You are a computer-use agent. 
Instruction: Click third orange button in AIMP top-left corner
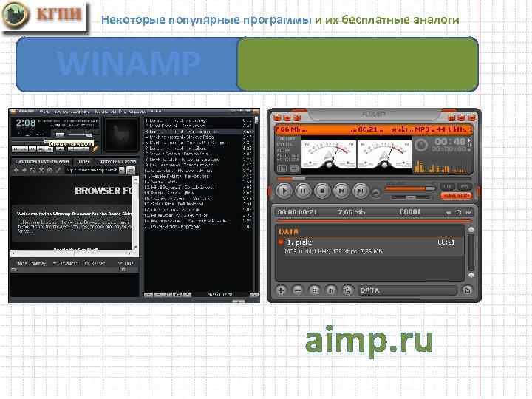[x=298, y=117]
